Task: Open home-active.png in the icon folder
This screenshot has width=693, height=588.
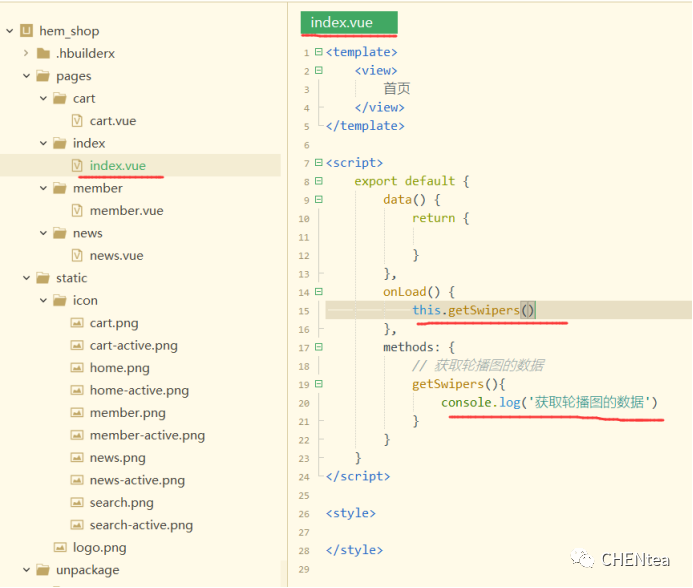Action: tap(139, 390)
